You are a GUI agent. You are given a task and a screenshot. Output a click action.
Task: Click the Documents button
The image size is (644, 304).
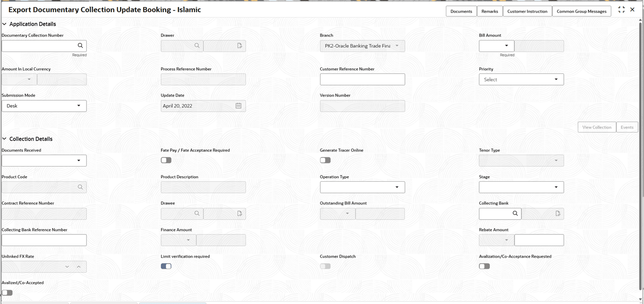tap(461, 11)
